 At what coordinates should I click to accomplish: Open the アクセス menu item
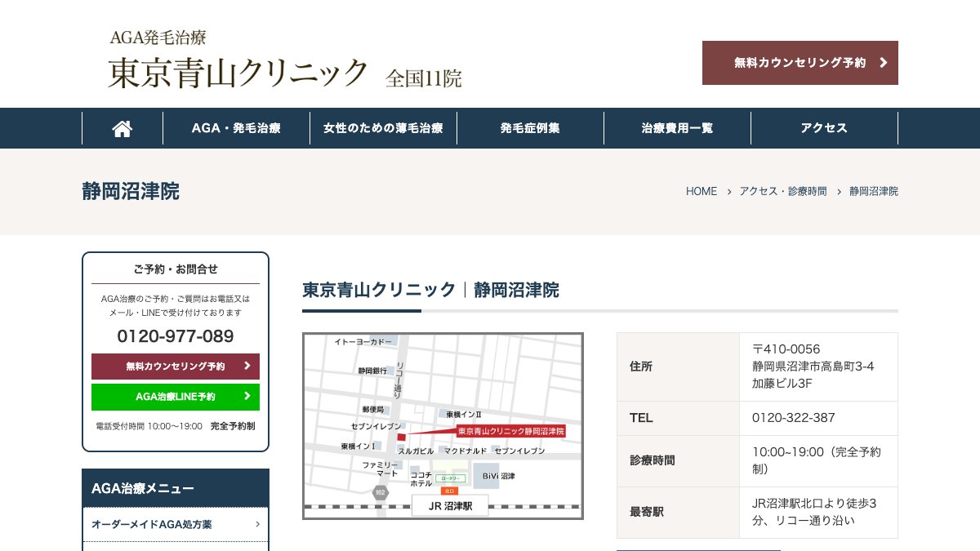click(824, 128)
